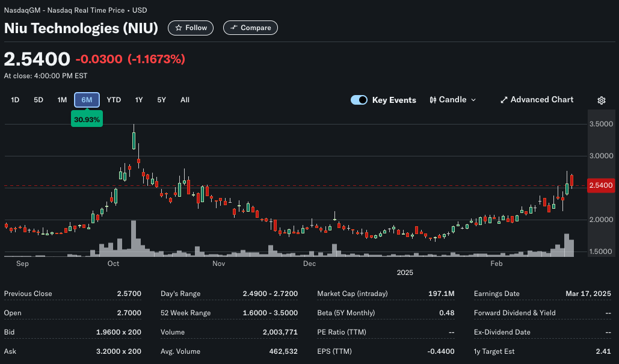Viewport: 619px width, 364px height.
Task: Open the Advanced Chart link
Action: tap(537, 100)
